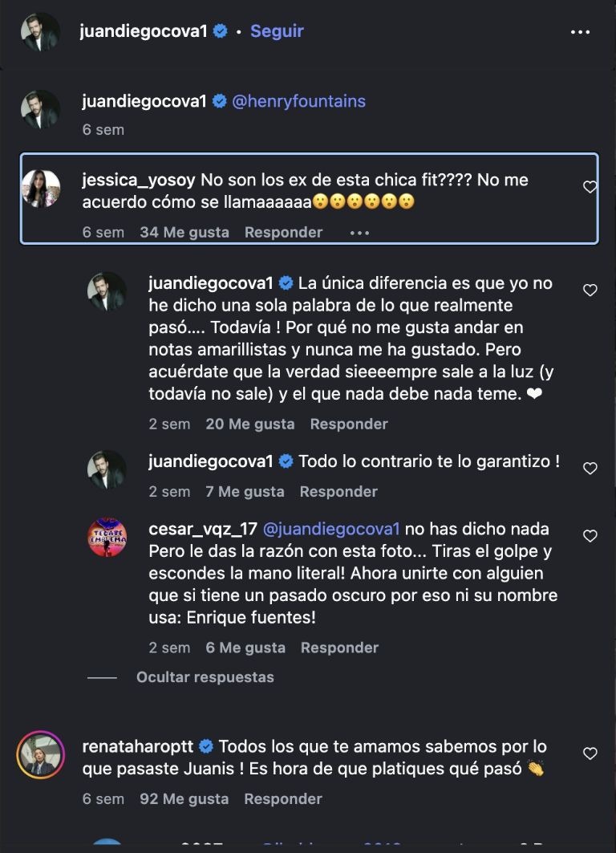The width and height of the screenshot is (616, 853).
Task: Click renataharoptt's story-ring avatar
Action: click(x=40, y=754)
